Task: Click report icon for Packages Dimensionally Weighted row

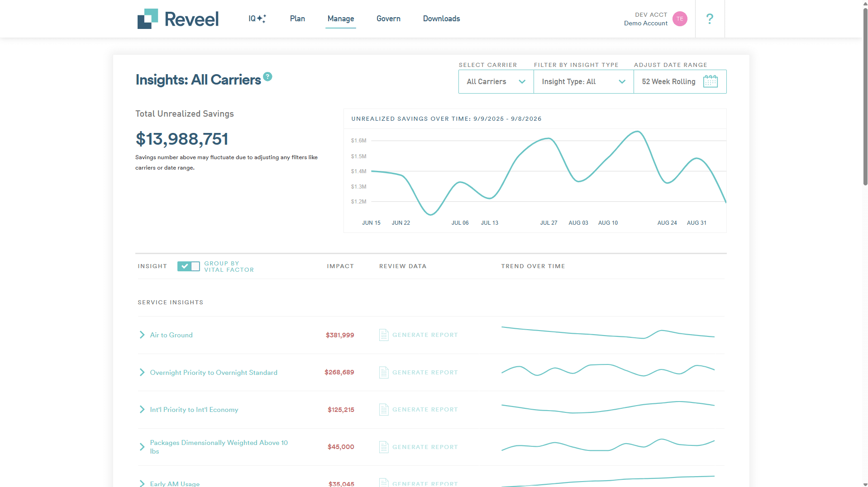Action: [x=384, y=447]
